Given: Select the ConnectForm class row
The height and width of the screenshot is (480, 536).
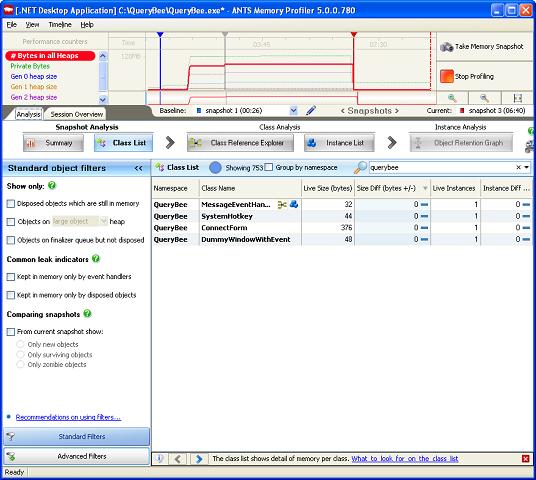Looking at the screenshot, I should (x=341, y=228).
